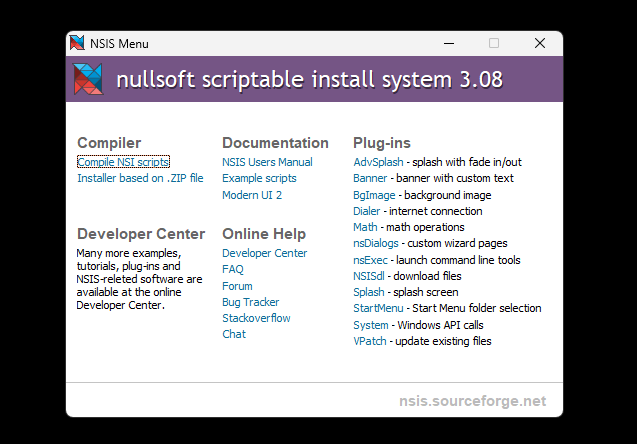Viewport: 637px width, 444px height.
Task: Click the 'NSIS Menu' window title
Action: tap(119, 43)
